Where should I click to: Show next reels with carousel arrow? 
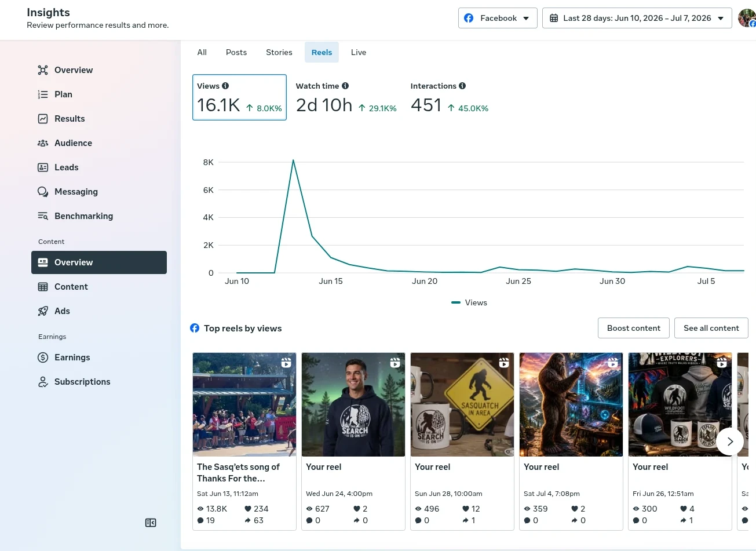[x=730, y=441]
